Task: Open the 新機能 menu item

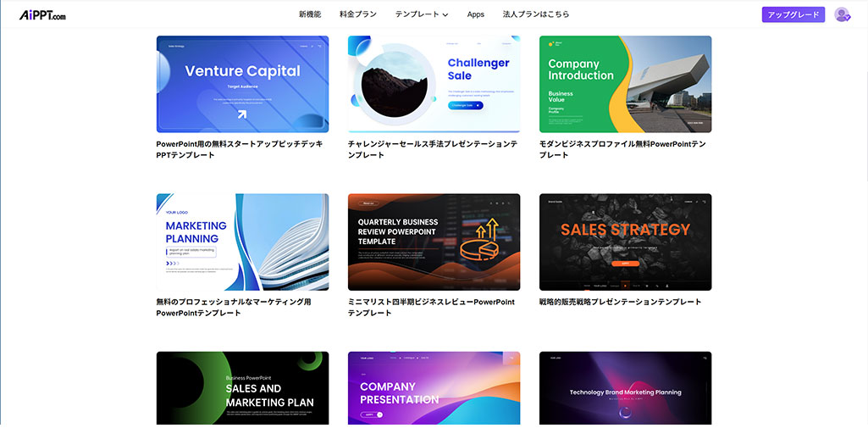Action: [x=310, y=14]
